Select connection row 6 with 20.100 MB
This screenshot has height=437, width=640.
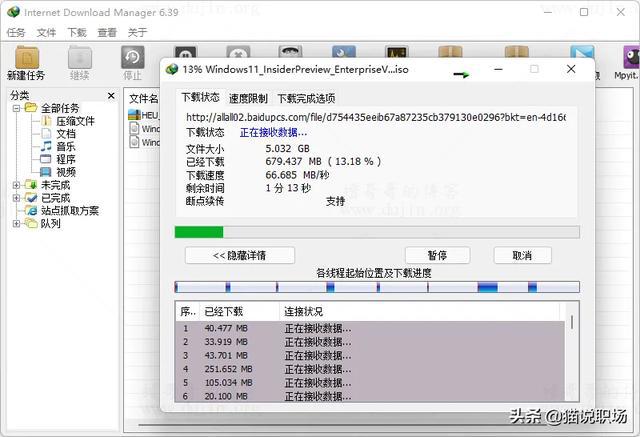pos(370,396)
